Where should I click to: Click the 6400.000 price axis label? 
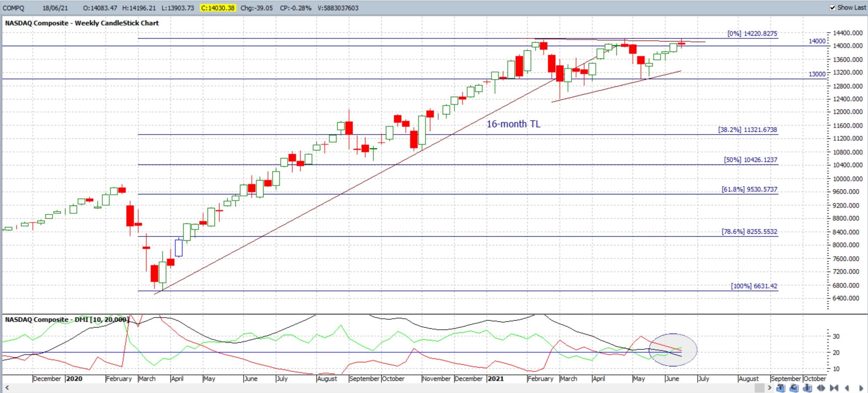coord(846,298)
